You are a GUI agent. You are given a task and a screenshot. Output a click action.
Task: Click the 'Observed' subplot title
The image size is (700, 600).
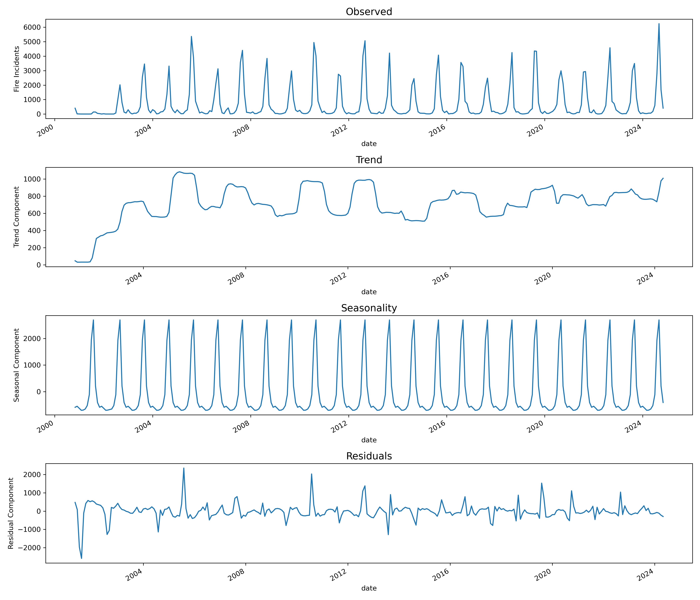coord(369,12)
